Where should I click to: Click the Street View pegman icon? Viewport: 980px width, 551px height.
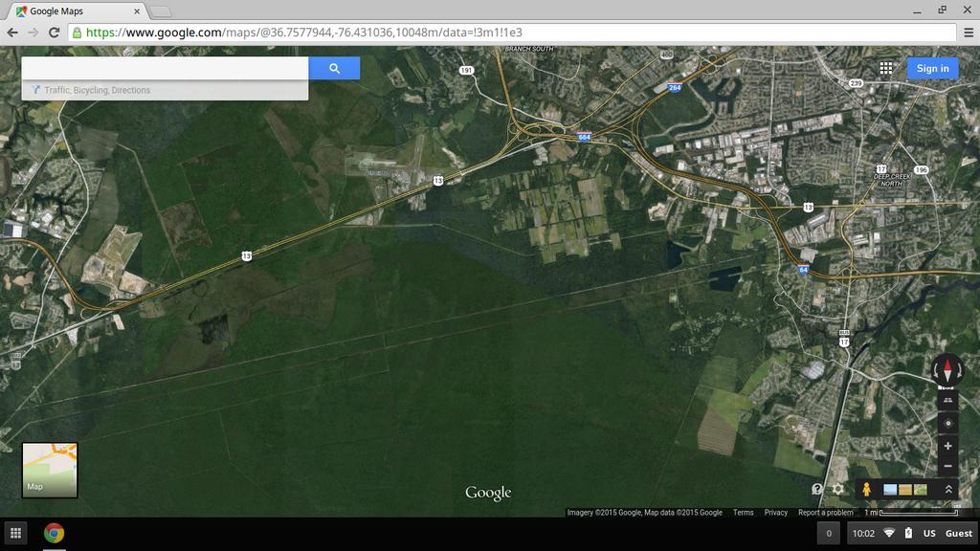[x=866, y=489]
